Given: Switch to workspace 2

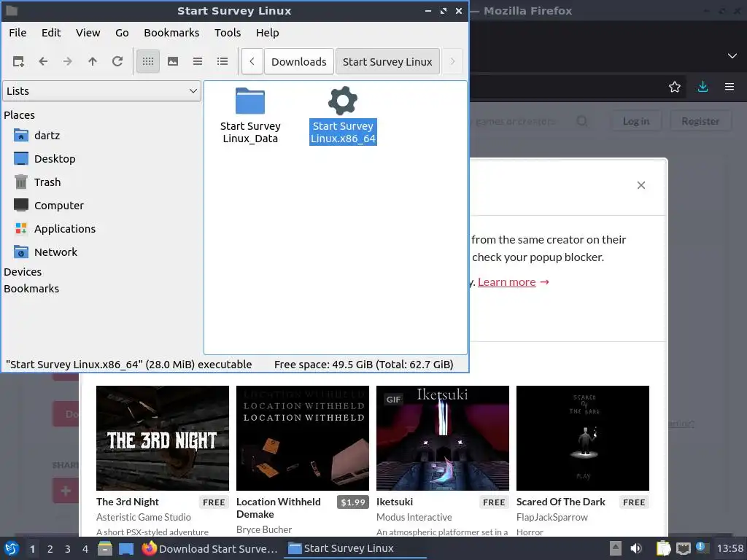Looking at the screenshot, I should [x=50, y=549].
